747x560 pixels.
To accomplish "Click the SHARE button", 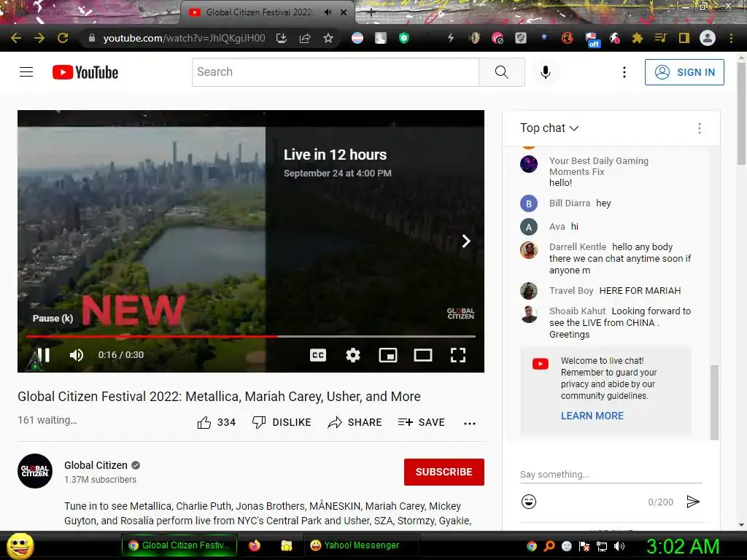I will click(355, 422).
